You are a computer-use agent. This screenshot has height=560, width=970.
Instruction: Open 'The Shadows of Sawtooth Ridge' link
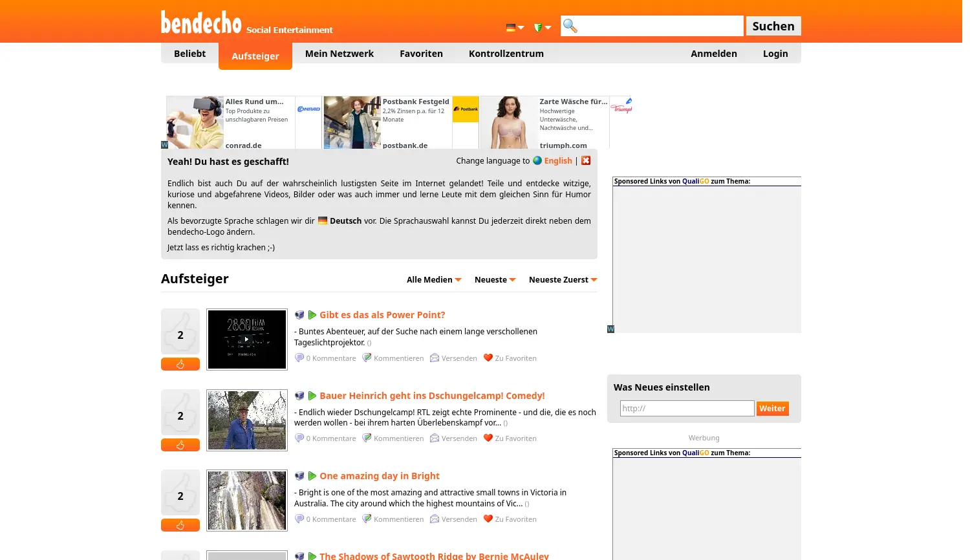[x=434, y=556]
